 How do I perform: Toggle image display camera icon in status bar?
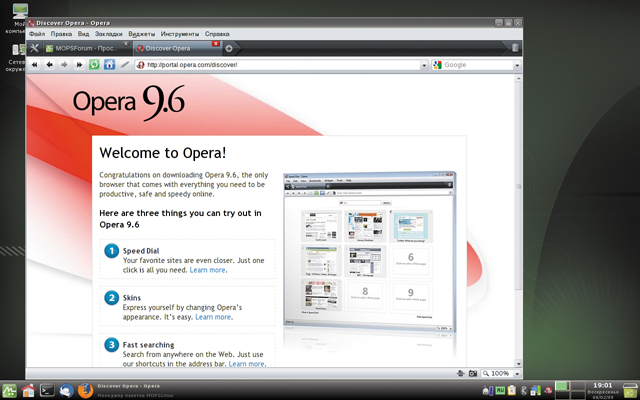pos(473,373)
